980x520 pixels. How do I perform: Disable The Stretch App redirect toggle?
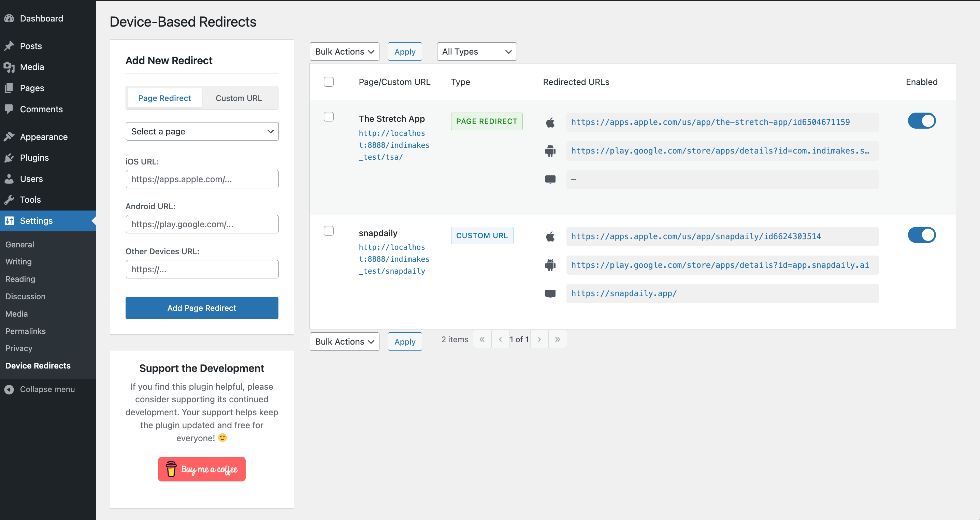pos(922,121)
